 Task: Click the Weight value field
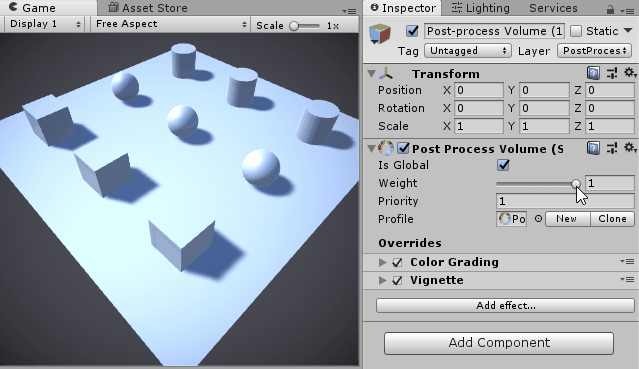(610, 183)
